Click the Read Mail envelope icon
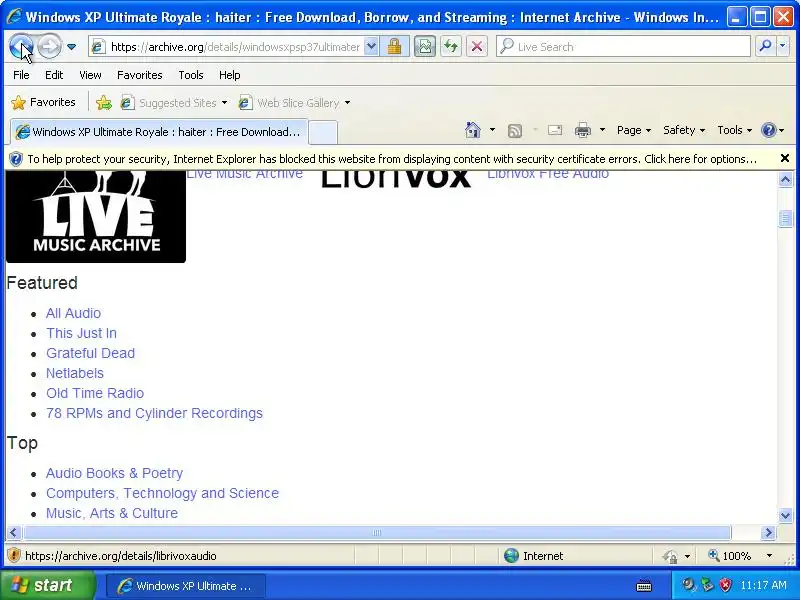This screenshot has height=600, width=800. click(x=555, y=130)
